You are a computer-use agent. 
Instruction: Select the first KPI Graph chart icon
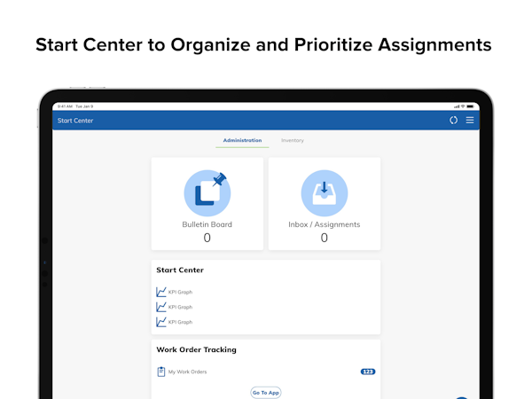161,292
